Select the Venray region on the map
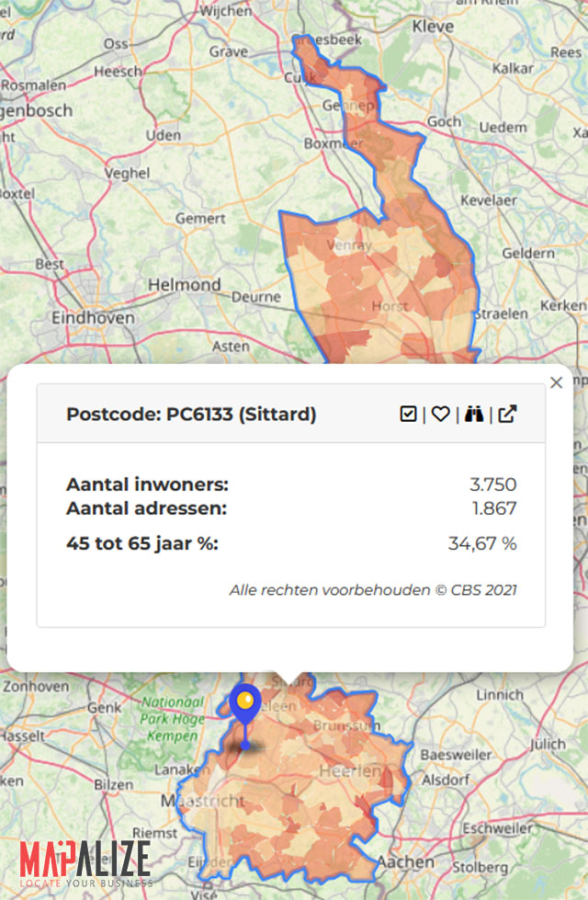588x900 pixels. click(x=348, y=246)
